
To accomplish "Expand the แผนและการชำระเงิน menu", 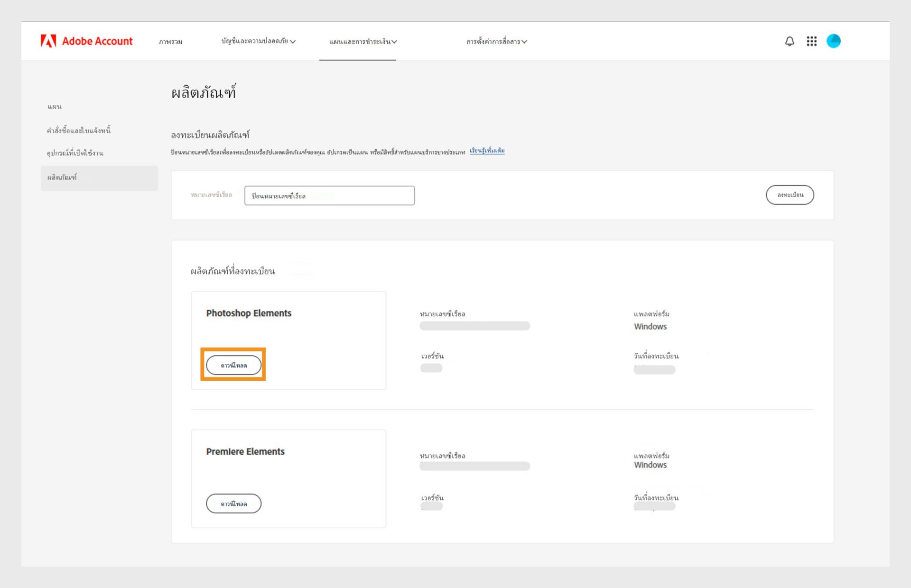I will point(363,42).
